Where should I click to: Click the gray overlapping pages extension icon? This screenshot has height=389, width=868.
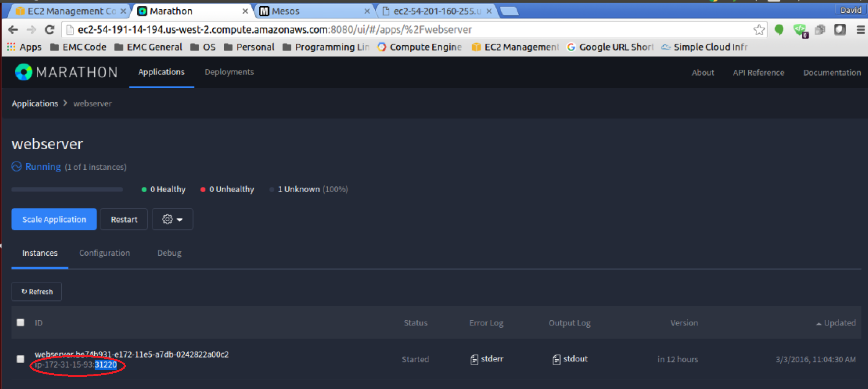click(820, 30)
